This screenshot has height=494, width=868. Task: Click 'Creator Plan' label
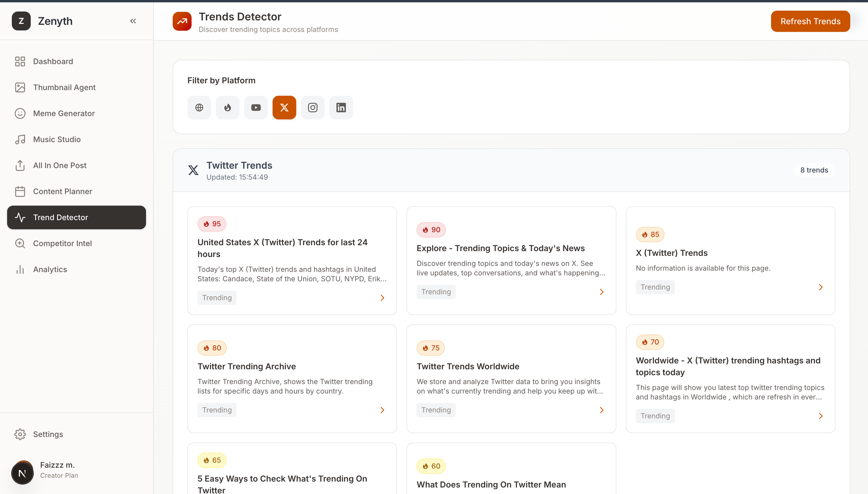[59, 475]
